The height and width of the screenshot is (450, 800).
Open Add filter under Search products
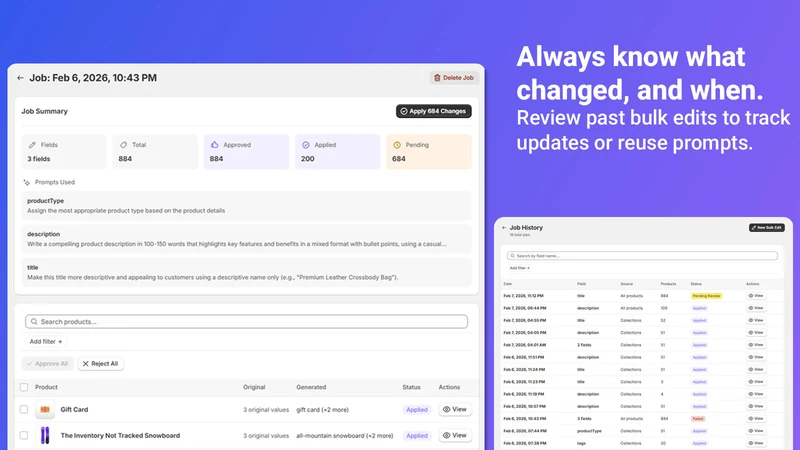coord(46,341)
